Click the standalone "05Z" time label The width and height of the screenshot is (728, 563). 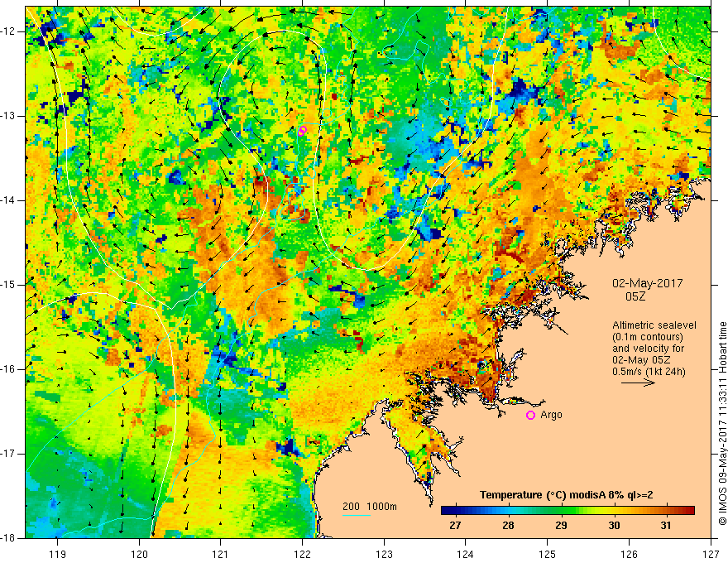click(x=635, y=296)
